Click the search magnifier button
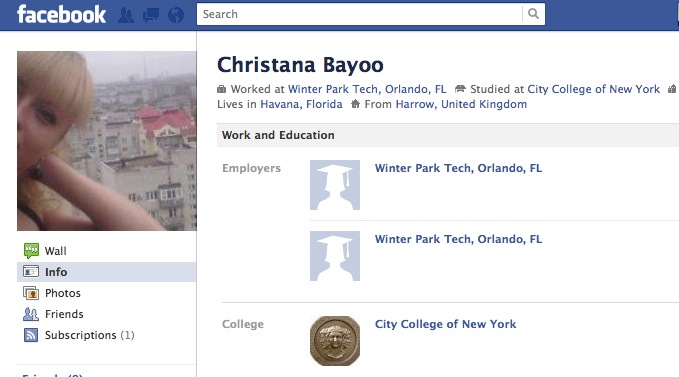 [x=534, y=14]
